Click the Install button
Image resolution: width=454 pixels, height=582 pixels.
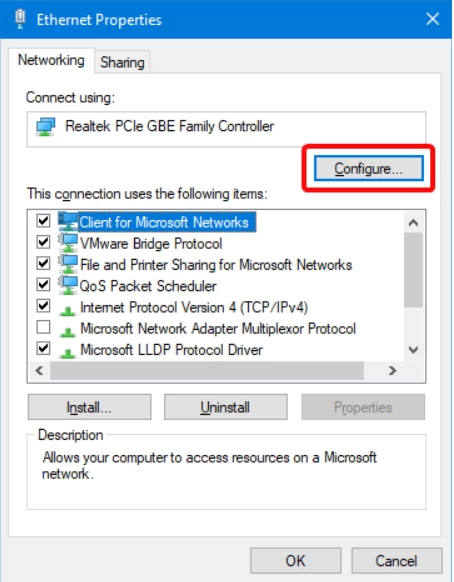(89, 407)
